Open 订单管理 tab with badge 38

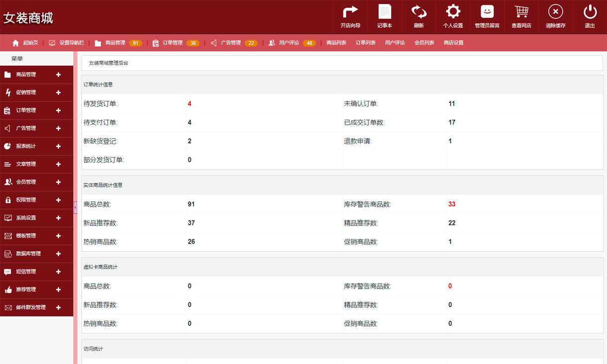tap(176, 43)
